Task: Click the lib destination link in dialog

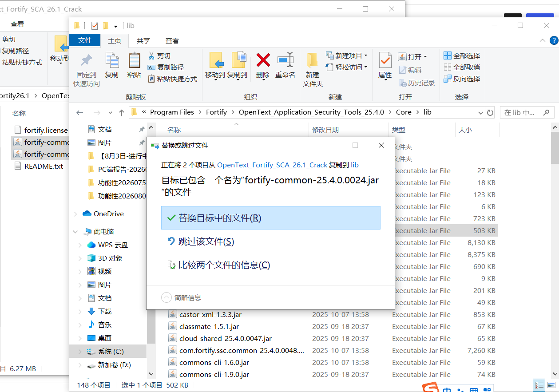Action: (x=355, y=165)
